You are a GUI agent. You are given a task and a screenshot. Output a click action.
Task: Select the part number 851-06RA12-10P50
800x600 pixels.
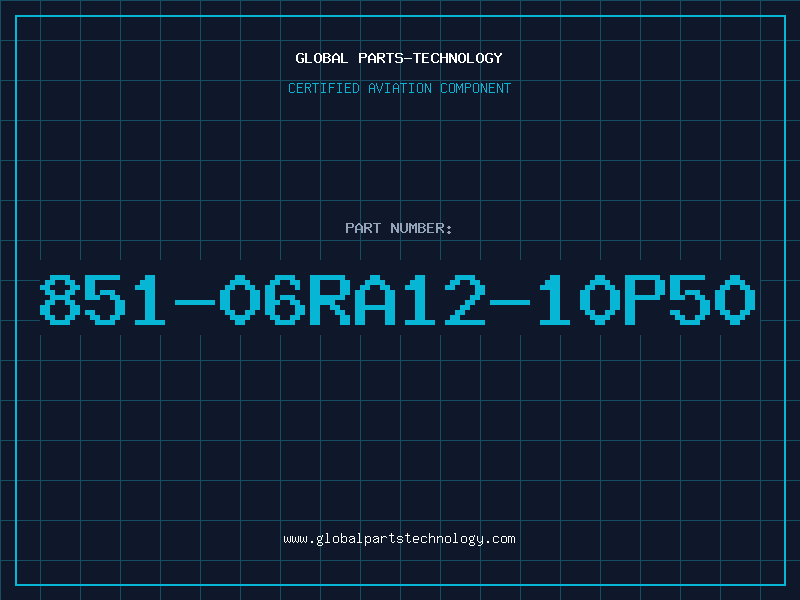coord(397,299)
